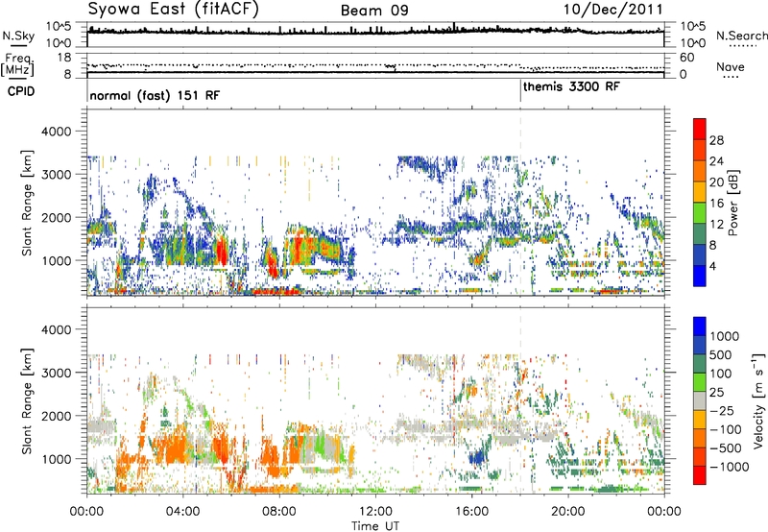The width and height of the screenshot is (768, 532).
Task: Click the Power colorbar value 16
Action: [x=716, y=204]
